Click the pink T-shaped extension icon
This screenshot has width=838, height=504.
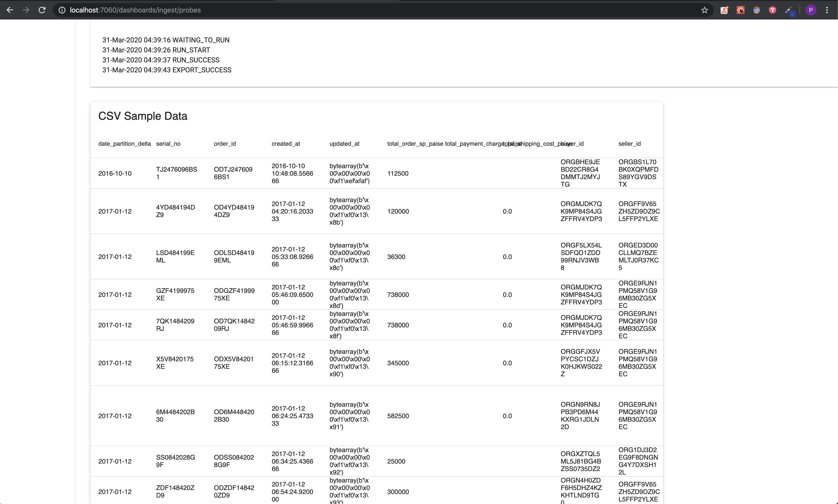coord(772,10)
